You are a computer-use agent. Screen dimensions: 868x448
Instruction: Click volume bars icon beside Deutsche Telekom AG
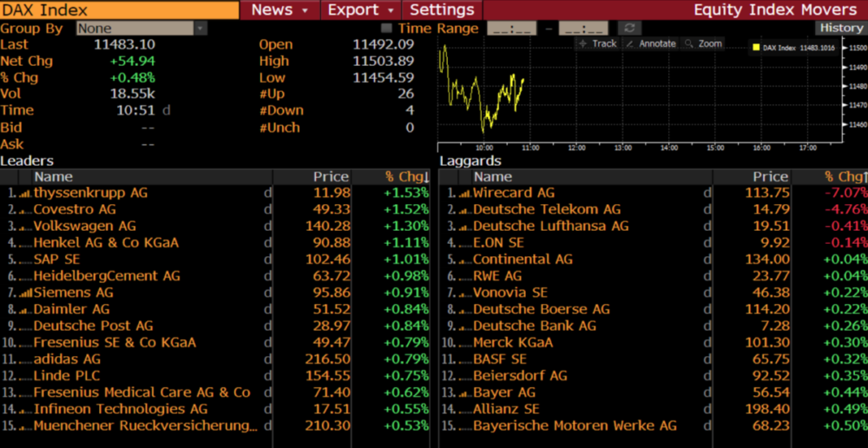(x=465, y=210)
